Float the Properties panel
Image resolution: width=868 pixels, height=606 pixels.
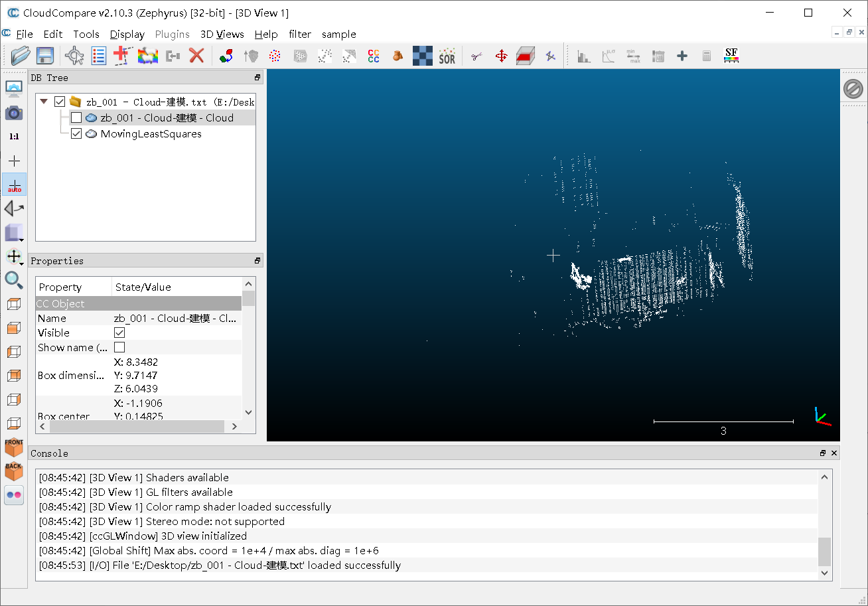(257, 261)
